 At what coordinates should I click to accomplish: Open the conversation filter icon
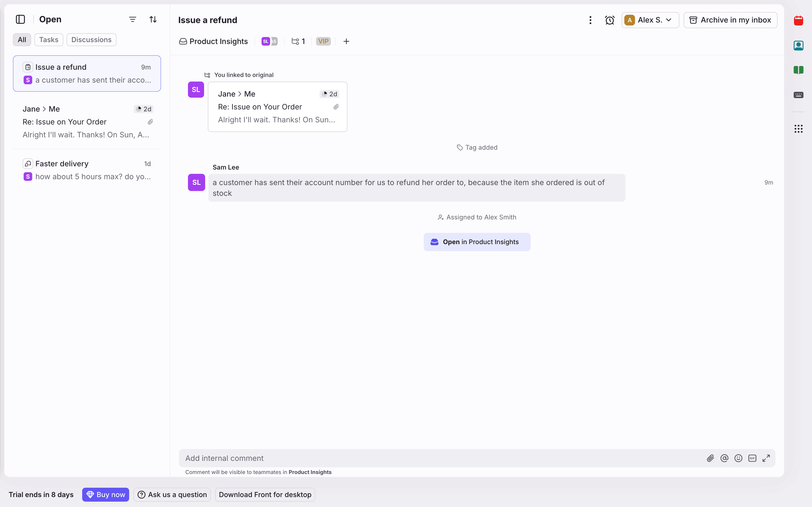click(x=133, y=19)
